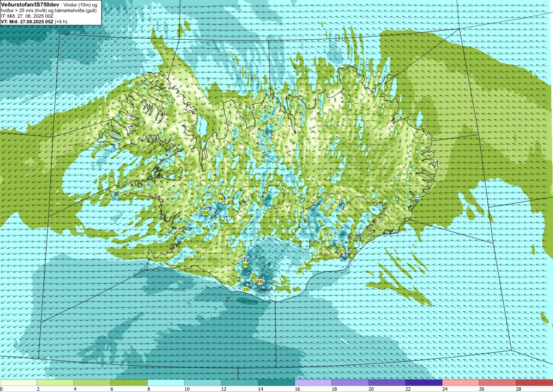Click the 26–28 m/s salmon legend swatch
This screenshot has height=392, width=553.
coord(498,383)
